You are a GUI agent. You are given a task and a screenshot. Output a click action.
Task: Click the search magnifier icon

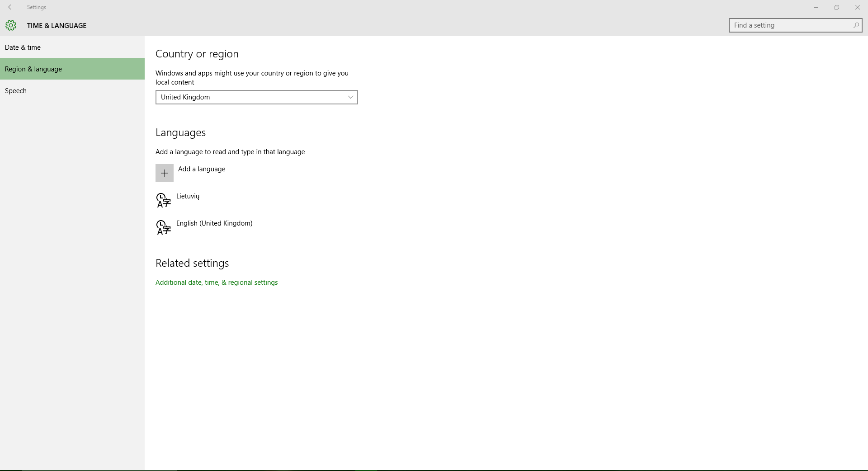coord(856,25)
